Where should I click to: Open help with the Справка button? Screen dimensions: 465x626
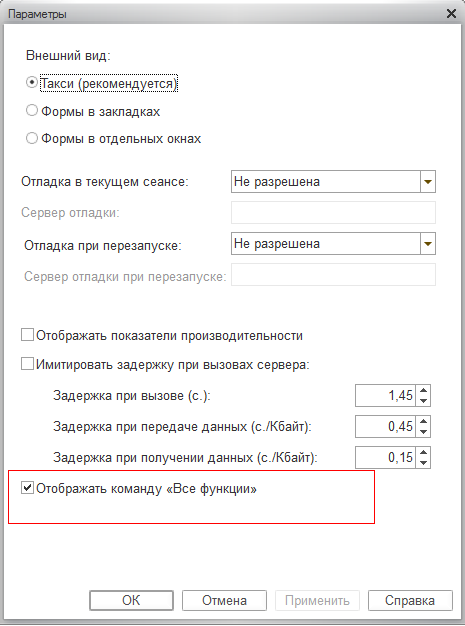tap(410, 600)
